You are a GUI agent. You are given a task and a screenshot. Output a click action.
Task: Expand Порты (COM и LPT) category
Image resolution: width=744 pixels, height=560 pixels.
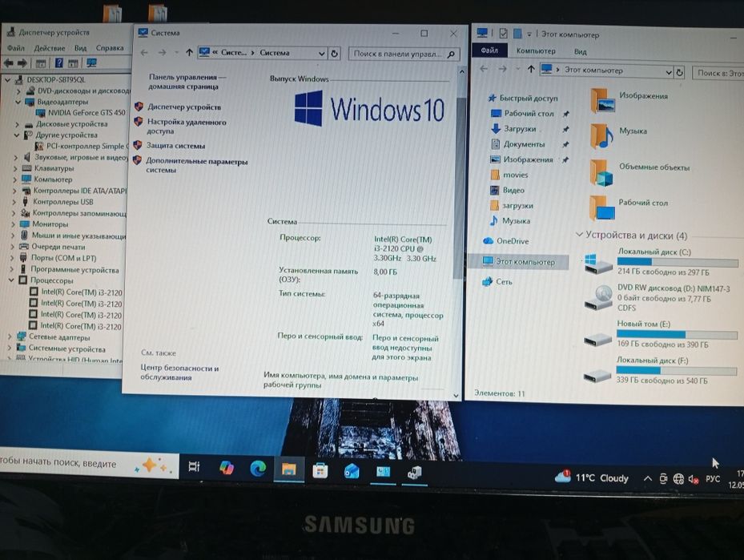12,258
